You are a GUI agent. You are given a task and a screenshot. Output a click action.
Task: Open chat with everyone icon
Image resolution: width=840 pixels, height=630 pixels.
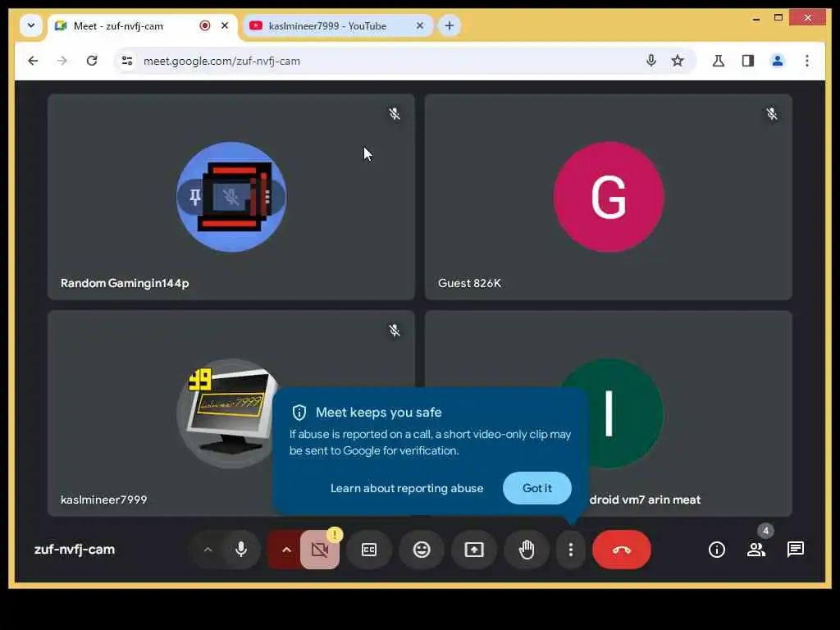pos(796,549)
